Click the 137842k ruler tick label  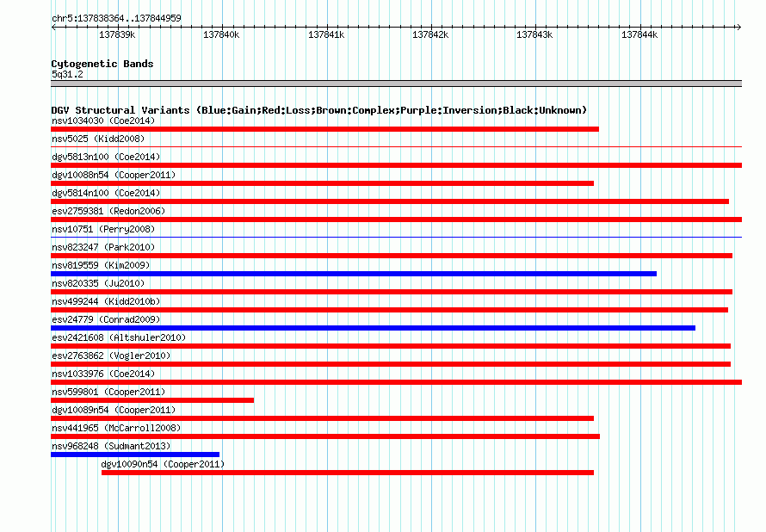[x=429, y=35]
